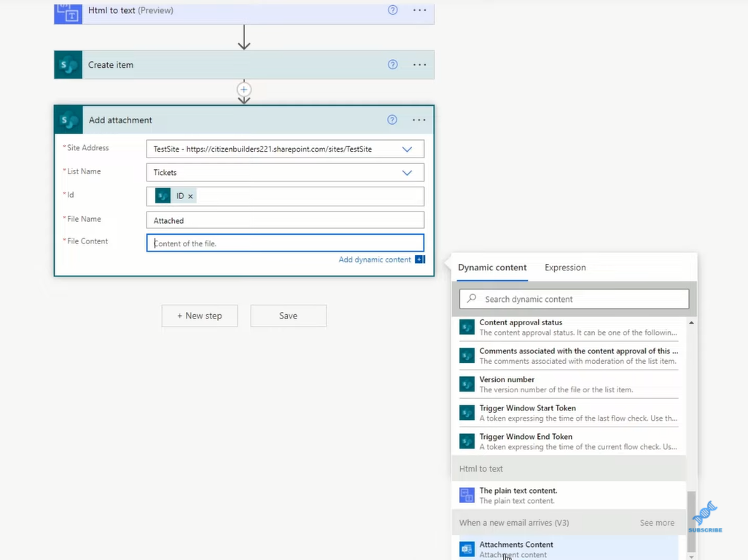Screen dimensions: 748x560
Task: Click the Search dynamic content box
Action: click(574, 299)
